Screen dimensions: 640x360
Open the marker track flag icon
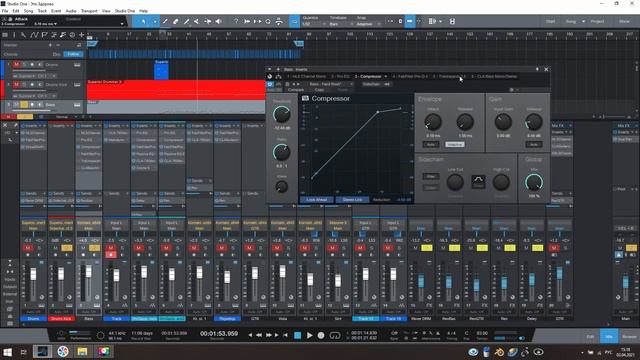pyautogui.click(x=44, y=35)
